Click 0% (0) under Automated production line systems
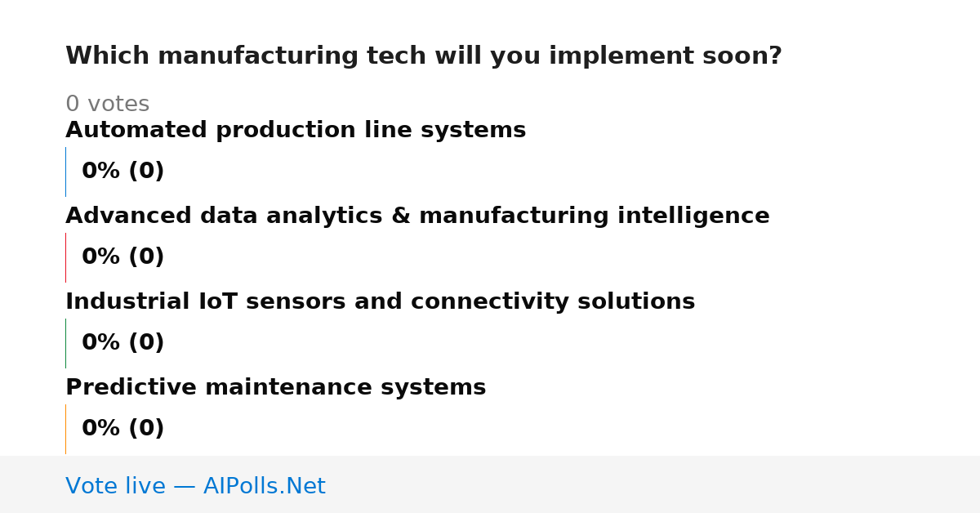The width and height of the screenshot is (980, 513). [x=122, y=172]
